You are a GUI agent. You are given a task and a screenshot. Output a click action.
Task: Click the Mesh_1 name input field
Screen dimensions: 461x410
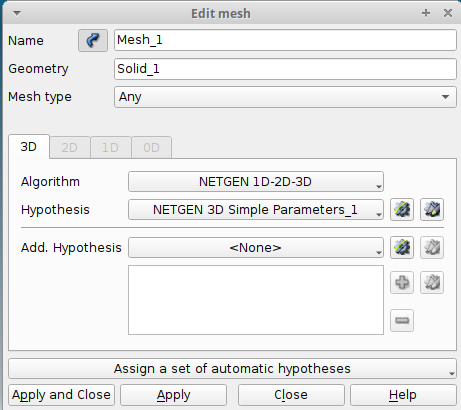coord(285,40)
